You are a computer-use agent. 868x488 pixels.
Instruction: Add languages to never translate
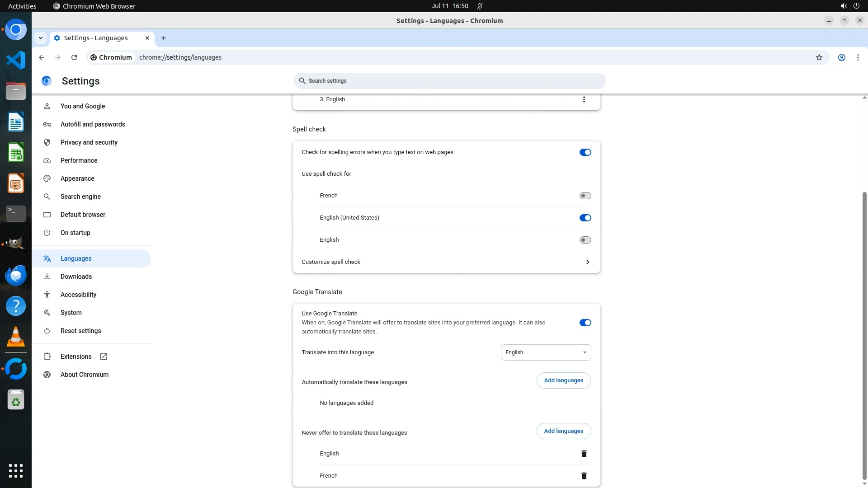(563, 431)
